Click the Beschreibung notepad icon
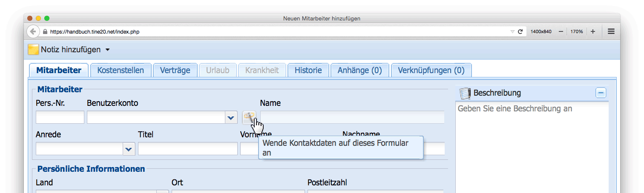 pos(465,93)
